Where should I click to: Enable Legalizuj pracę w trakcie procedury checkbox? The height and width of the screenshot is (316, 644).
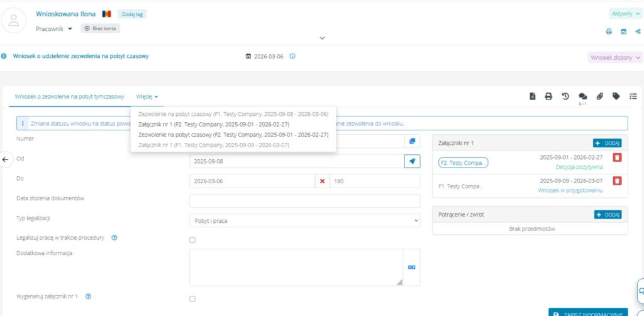(192, 240)
